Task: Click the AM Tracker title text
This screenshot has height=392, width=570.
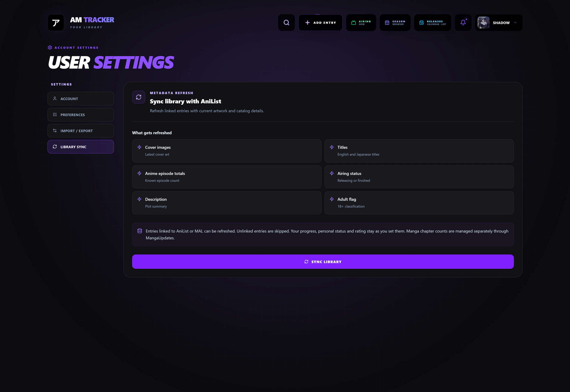Action: 92,20
